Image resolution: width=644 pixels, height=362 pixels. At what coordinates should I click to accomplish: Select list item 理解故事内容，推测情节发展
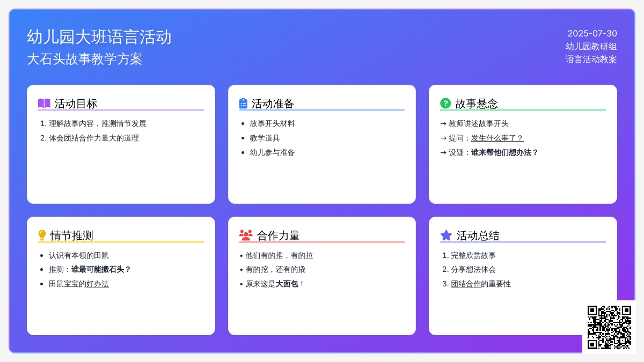pyautogui.click(x=98, y=123)
